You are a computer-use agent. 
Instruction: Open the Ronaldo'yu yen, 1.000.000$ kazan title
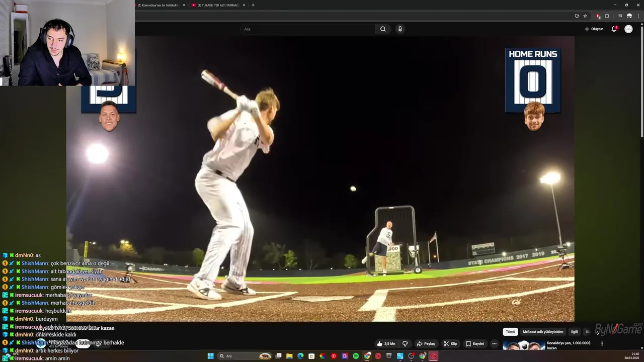click(x=569, y=345)
